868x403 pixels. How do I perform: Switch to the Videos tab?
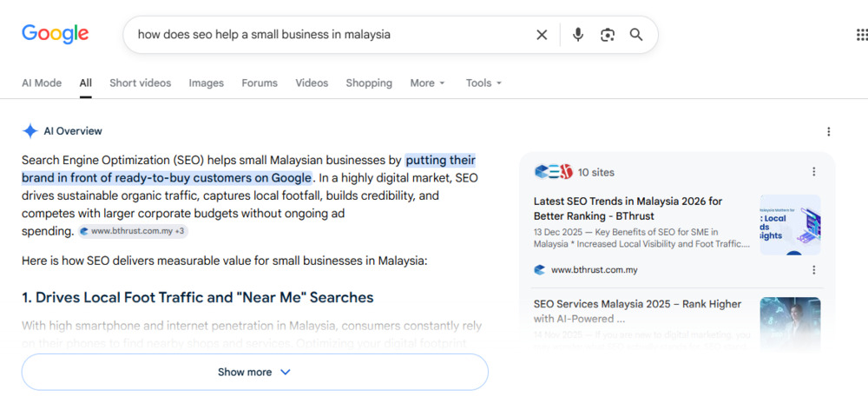[x=312, y=83]
